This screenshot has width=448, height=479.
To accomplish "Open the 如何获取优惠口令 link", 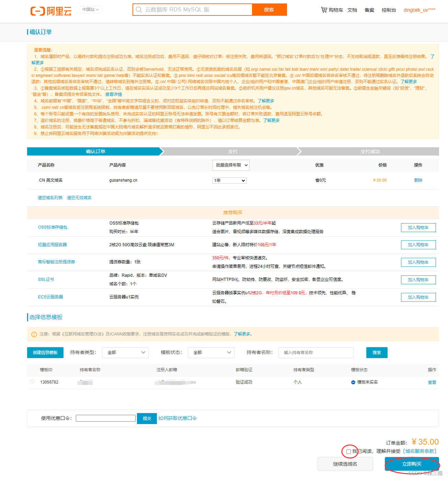I will (177, 418).
